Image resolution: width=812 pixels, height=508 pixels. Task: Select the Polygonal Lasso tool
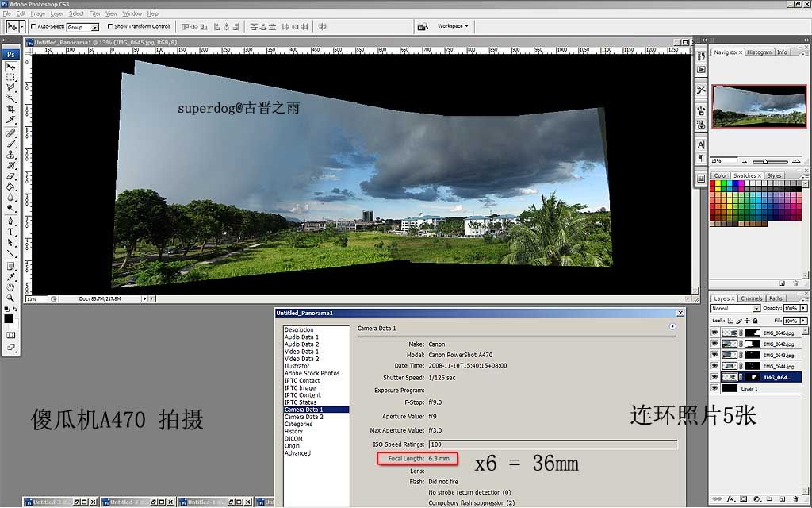click(10, 87)
